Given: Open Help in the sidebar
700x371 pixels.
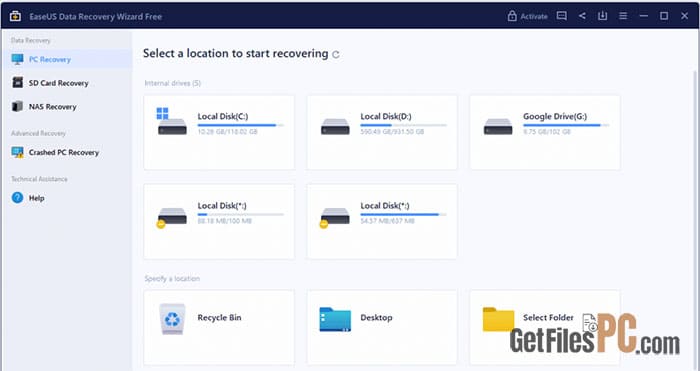Looking at the screenshot, I should 67,198.
